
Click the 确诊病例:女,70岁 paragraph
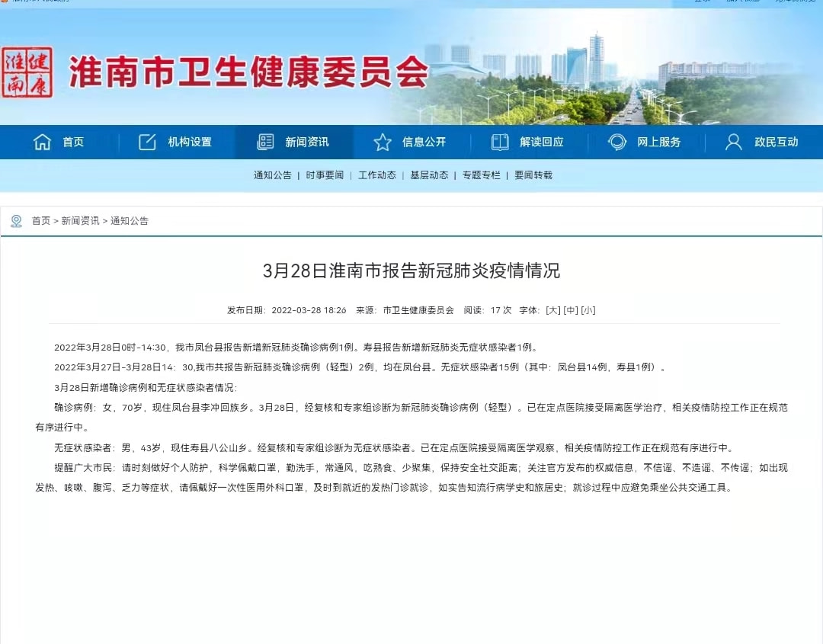pyautogui.click(x=411, y=417)
